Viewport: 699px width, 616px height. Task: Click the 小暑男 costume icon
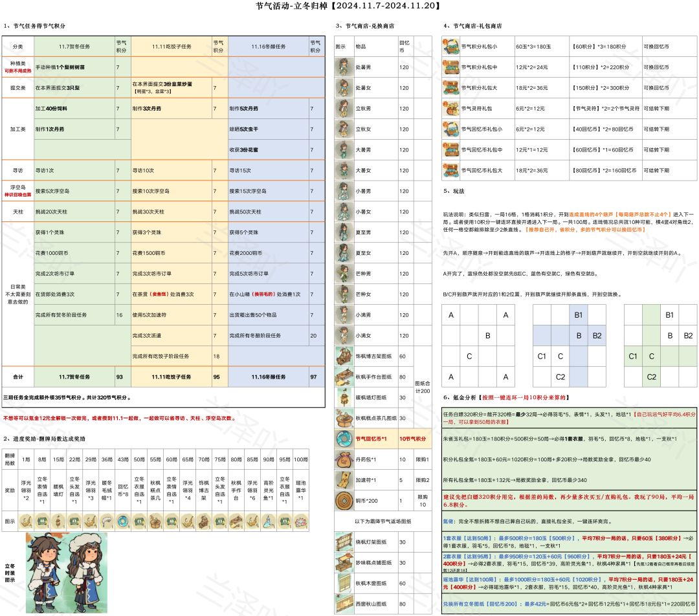[344, 191]
